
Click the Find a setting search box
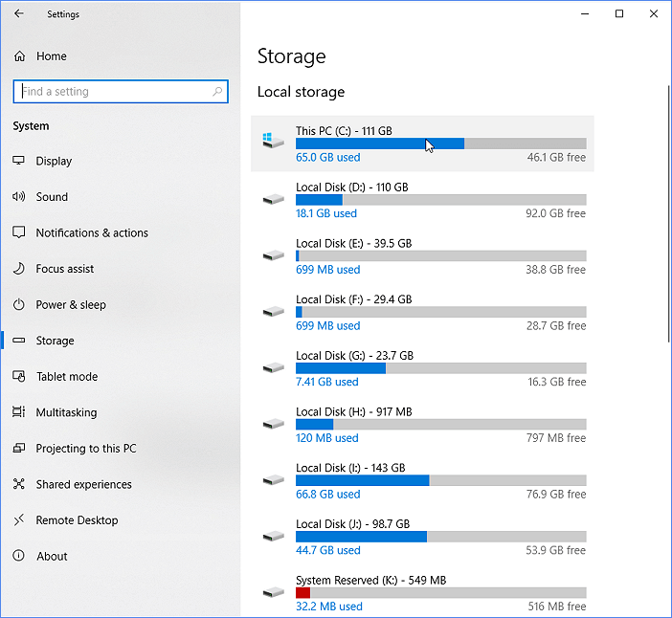(113, 92)
